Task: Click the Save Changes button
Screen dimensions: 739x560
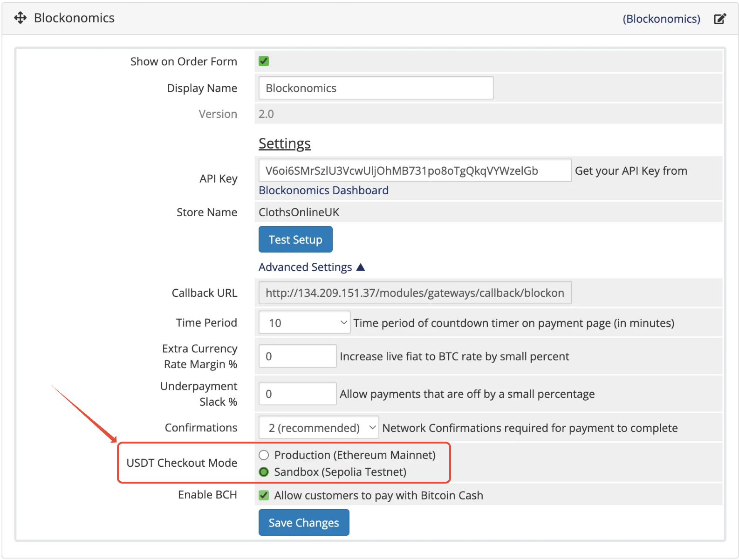Action: click(304, 523)
